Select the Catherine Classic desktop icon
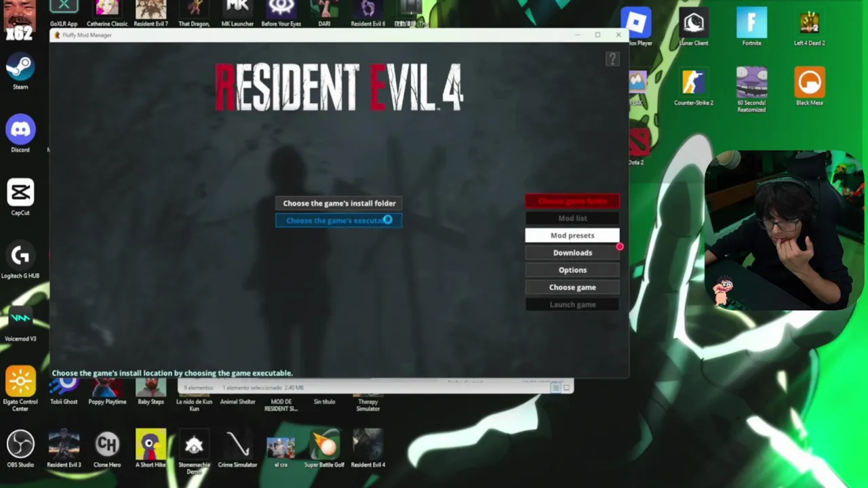Image resolution: width=868 pixels, height=488 pixels. click(x=107, y=14)
